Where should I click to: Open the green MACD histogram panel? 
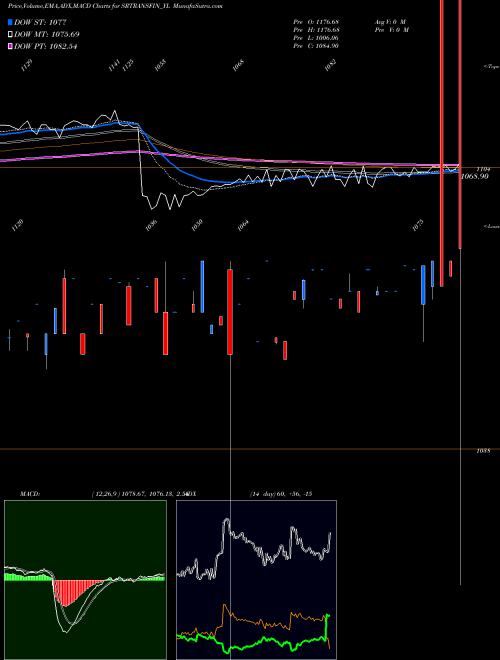(85, 580)
